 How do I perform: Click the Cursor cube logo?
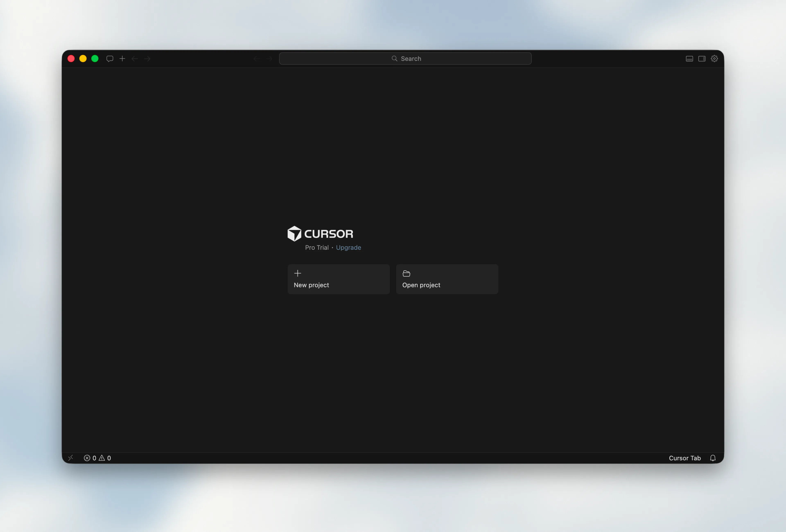point(294,233)
